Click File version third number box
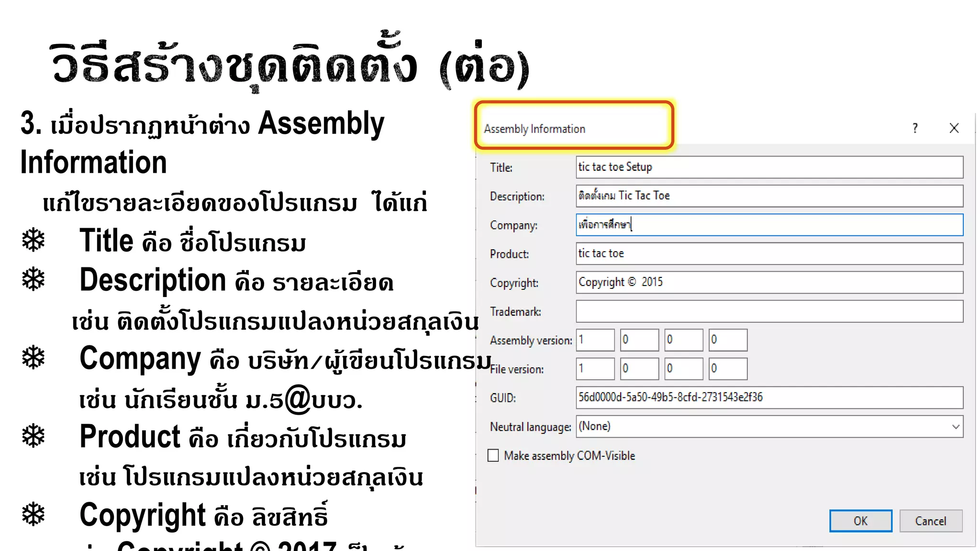The height and width of the screenshot is (551, 980). click(684, 369)
